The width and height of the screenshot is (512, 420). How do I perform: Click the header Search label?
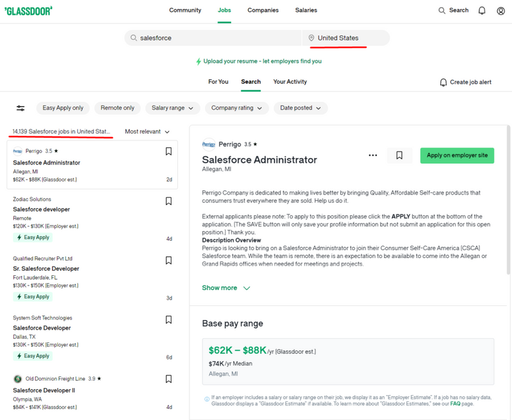pos(458,10)
